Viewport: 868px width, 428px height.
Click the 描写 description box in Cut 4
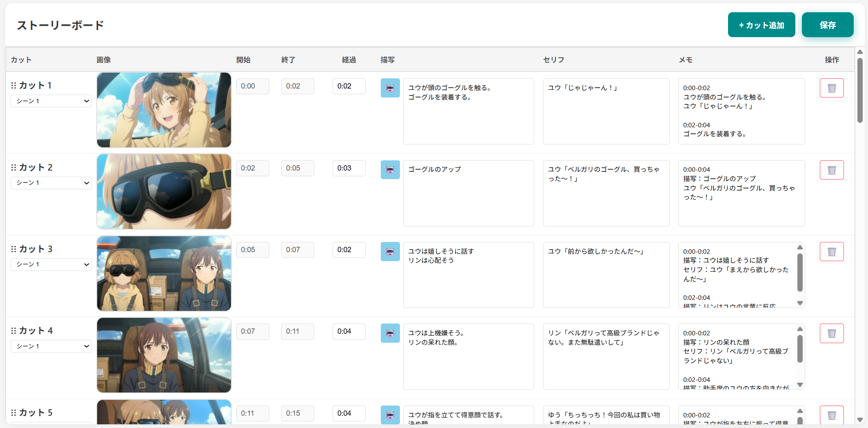(x=468, y=356)
